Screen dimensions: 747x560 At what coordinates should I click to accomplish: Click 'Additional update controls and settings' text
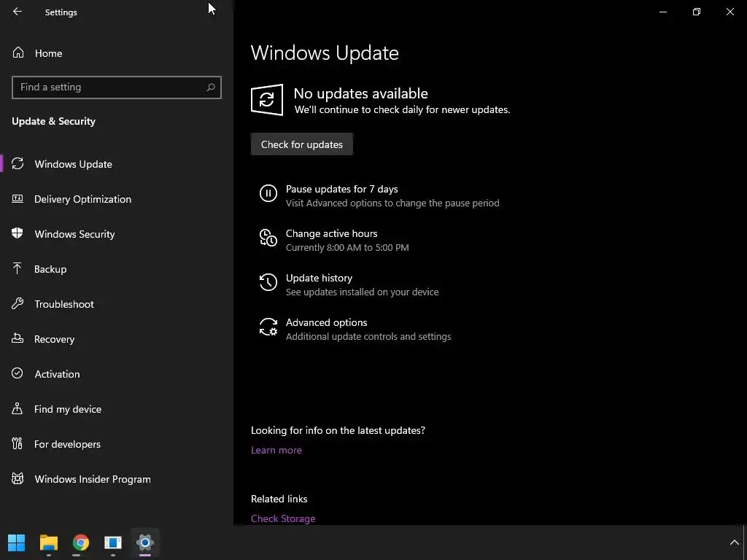[x=368, y=336]
